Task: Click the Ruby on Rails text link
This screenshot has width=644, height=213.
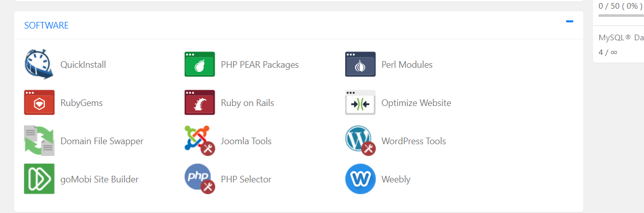Action: 247,103
